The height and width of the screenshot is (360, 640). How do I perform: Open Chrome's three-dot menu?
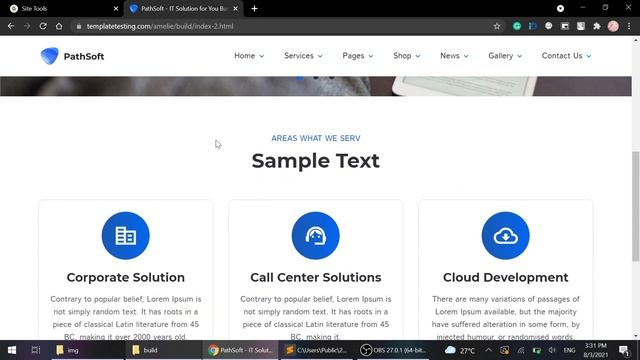tap(629, 26)
